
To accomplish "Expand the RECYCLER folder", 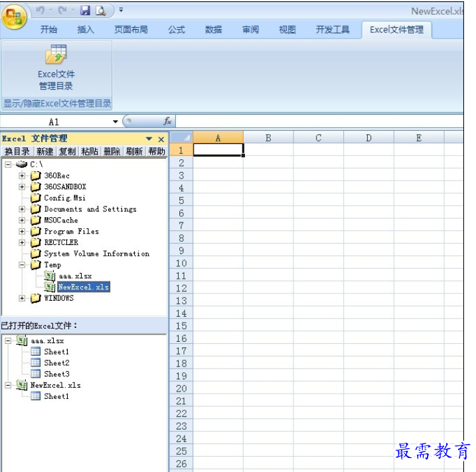I will (x=22, y=242).
